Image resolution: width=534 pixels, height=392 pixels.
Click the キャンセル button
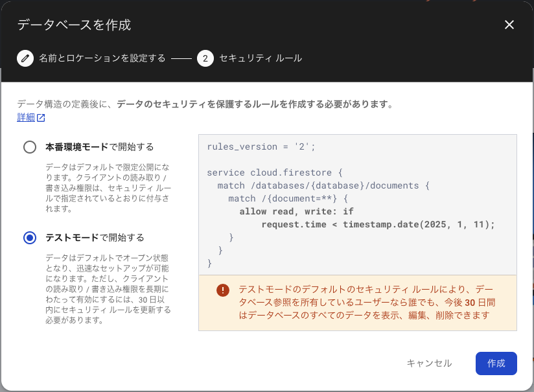click(429, 363)
